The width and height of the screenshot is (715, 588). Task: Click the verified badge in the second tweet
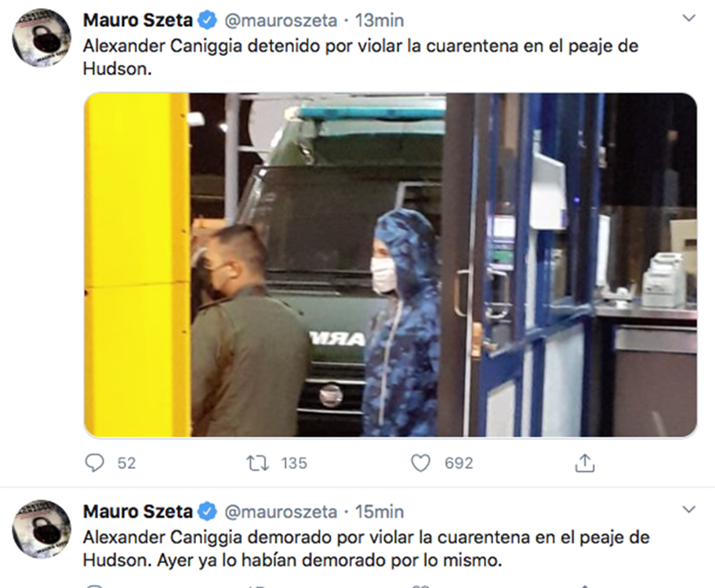pyautogui.click(x=208, y=512)
